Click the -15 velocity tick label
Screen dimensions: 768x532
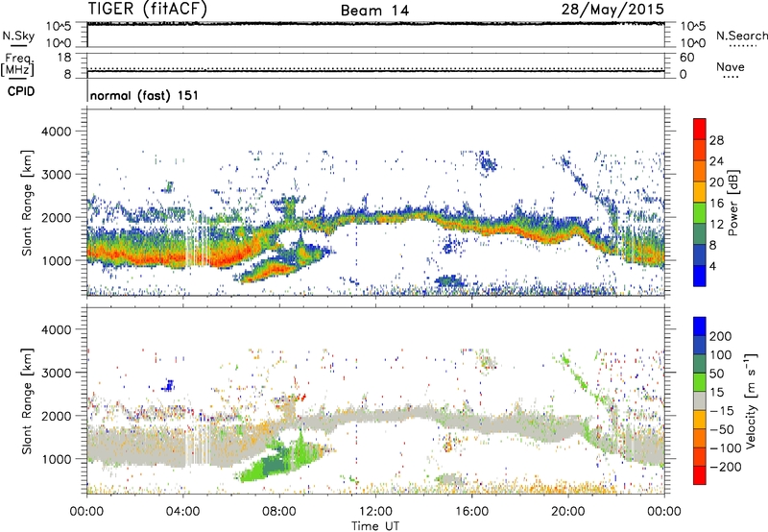click(722, 411)
